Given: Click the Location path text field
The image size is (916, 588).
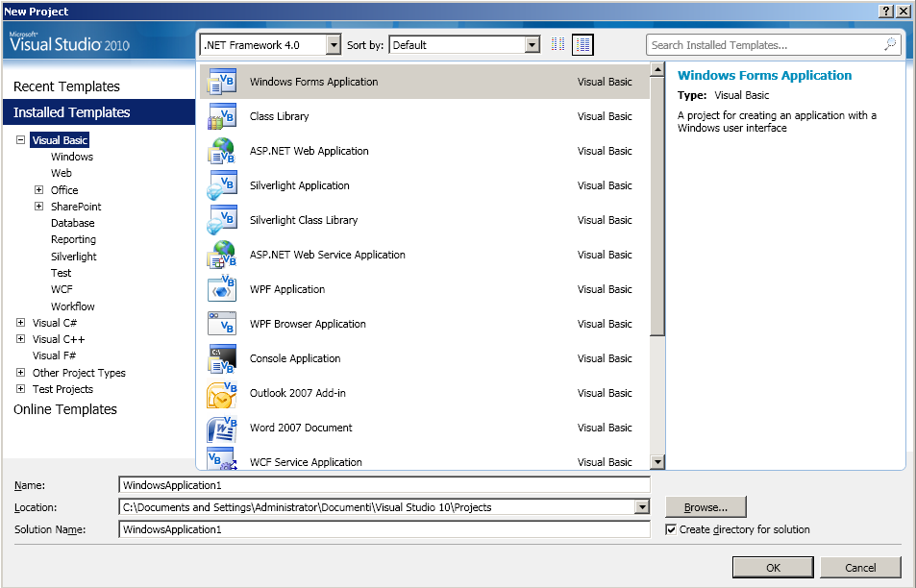Looking at the screenshot, I should (x=377, y=507).
